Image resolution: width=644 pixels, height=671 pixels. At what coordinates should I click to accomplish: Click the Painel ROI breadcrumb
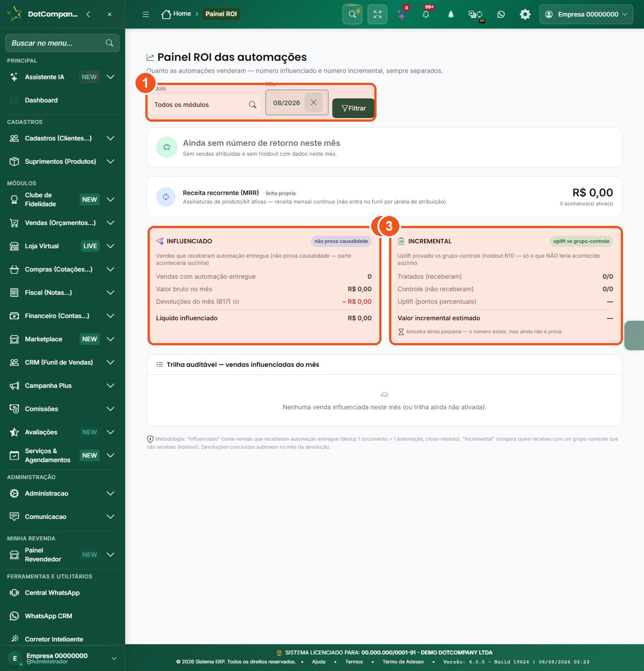coord(221,14)
